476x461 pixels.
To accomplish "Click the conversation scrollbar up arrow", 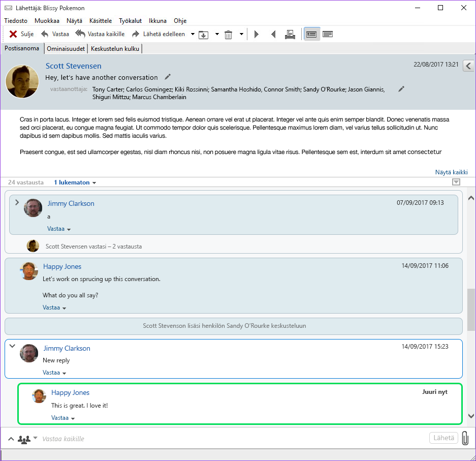I will click(x=471, y=198).
